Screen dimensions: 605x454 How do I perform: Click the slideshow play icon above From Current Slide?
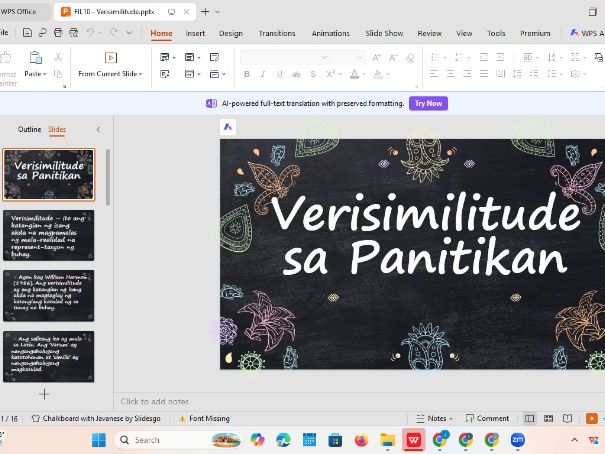(111, 58)
